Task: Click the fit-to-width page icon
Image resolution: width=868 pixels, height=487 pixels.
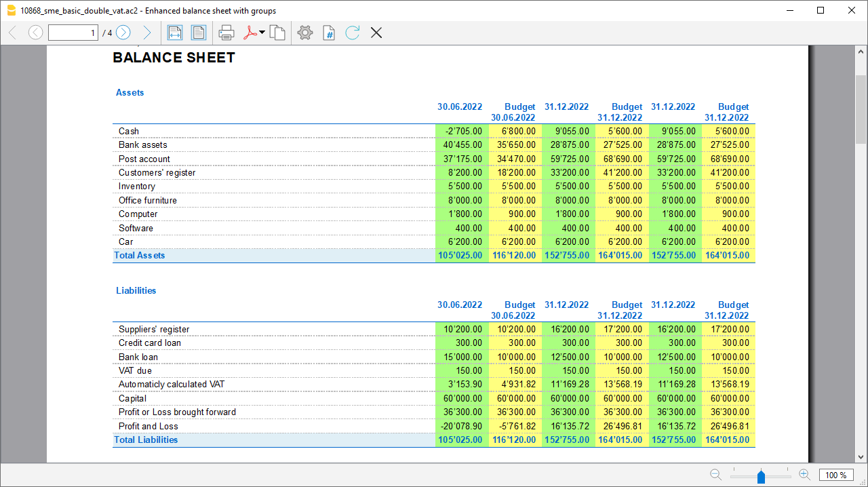Action: tap(175, 33)
